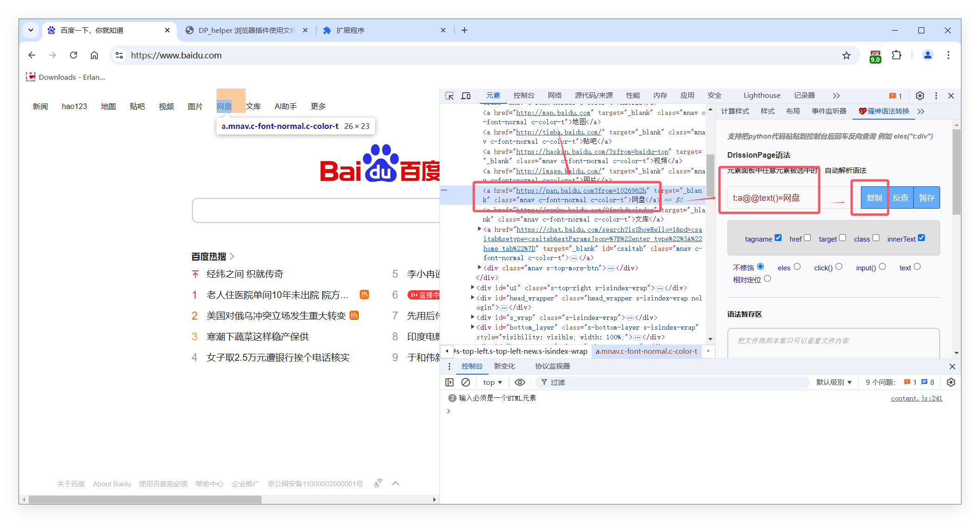Click the issues warning badge in DevTools
Image resolution: width=980 pixels, height=523 pixels.
click(x=895, y=96)
